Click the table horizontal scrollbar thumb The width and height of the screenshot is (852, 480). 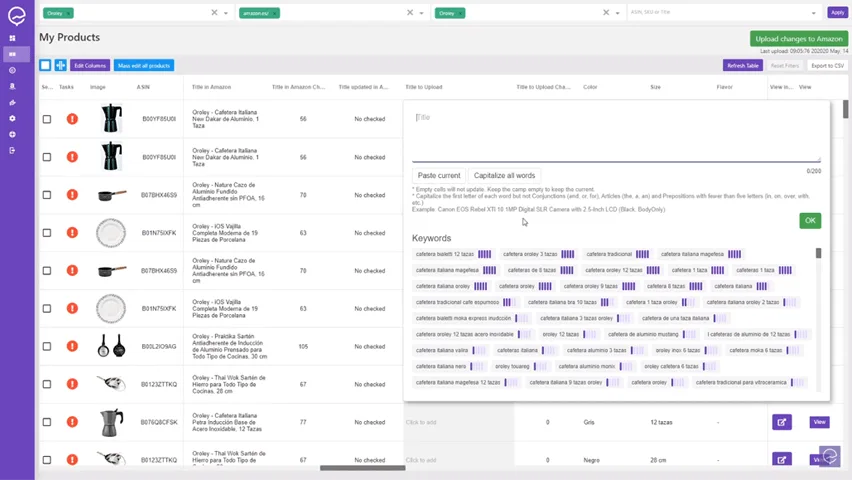point(362,468)
